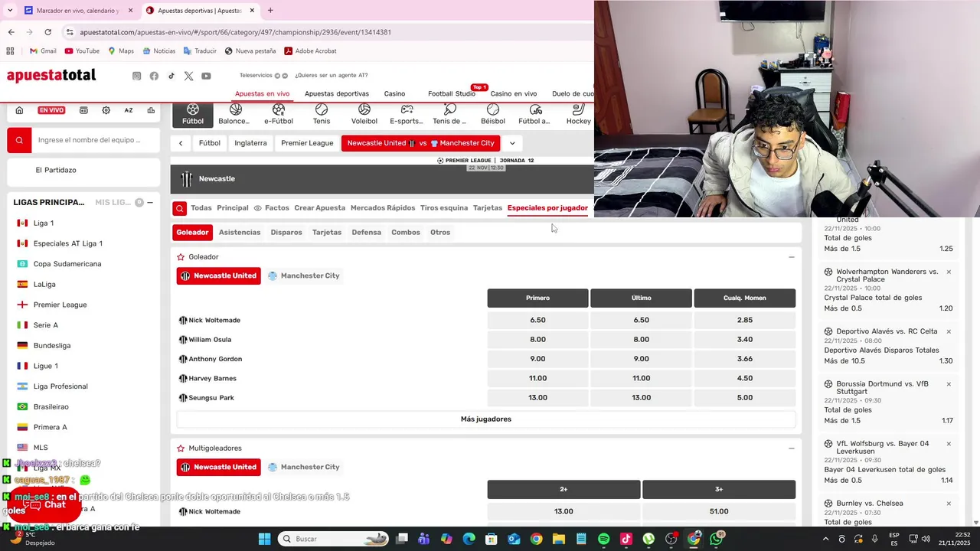
Task: Open the Casino menu item
Action: point(394,93)
